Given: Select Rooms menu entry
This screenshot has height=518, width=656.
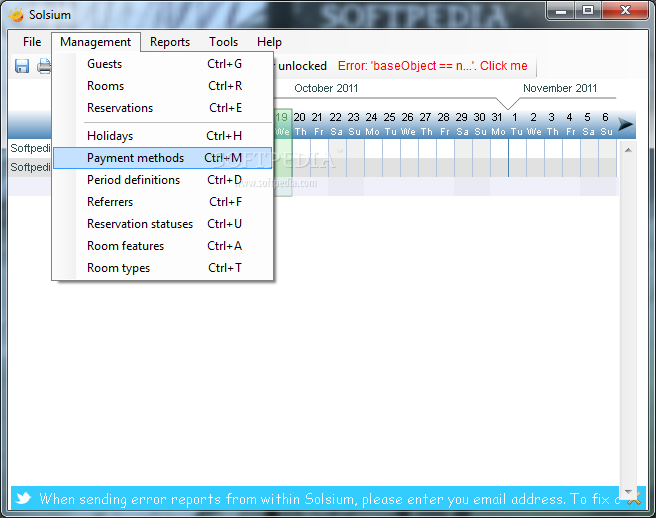Looking at the screenshot, I should 163,86.
